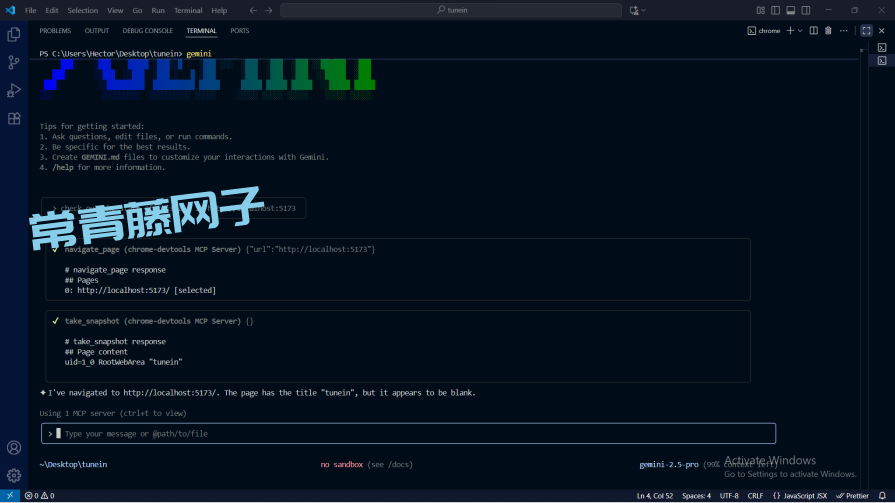
Task: Open the Extensions view
Action: (14, 118)
